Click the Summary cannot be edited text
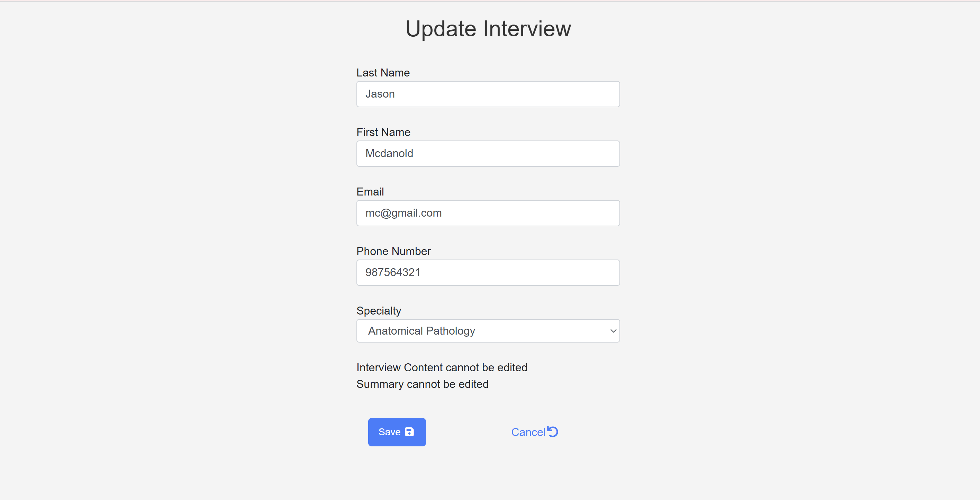 [422, 384]
